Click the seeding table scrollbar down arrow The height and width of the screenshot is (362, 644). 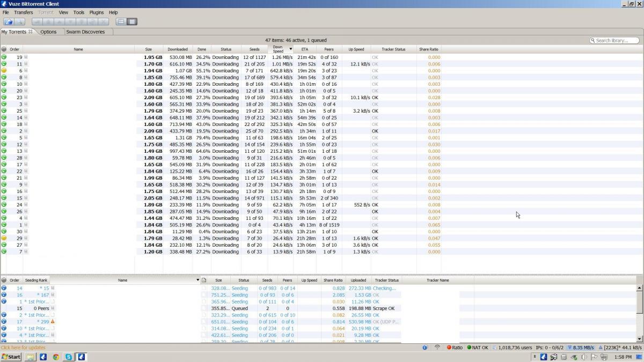[x=639, y=339]
